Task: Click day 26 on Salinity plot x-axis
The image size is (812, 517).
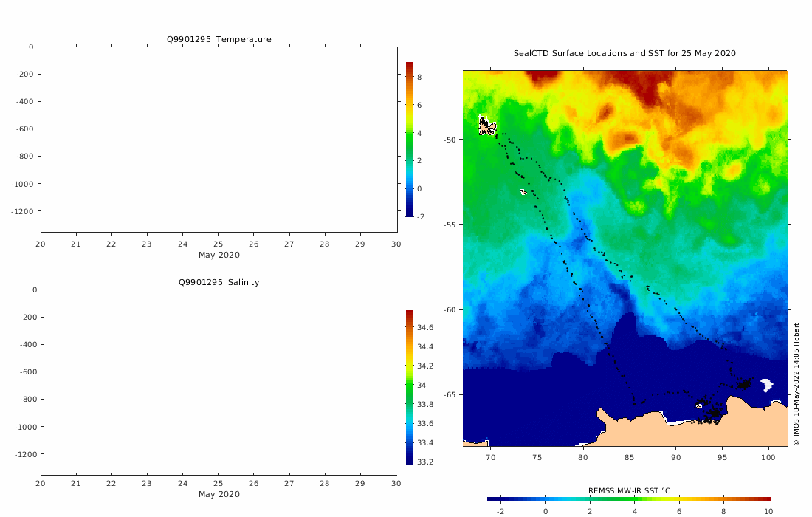Action: coord(254,483)
